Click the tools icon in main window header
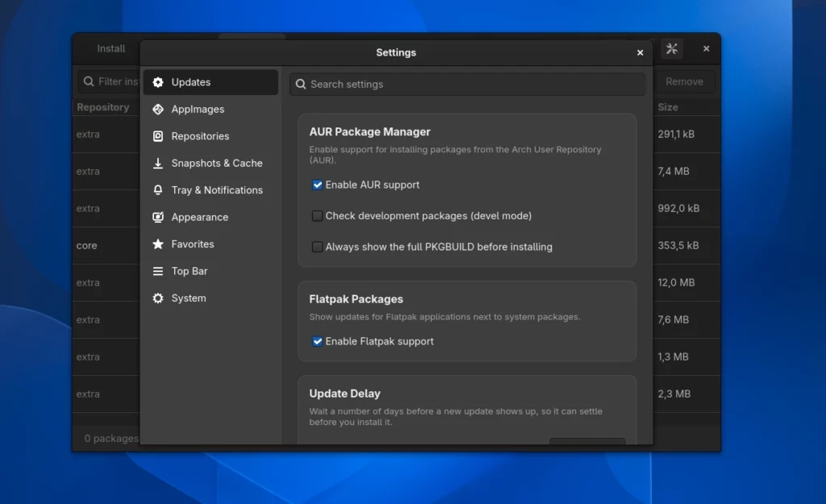The width and height of the screenshot is (826, 504). point(672,49)
